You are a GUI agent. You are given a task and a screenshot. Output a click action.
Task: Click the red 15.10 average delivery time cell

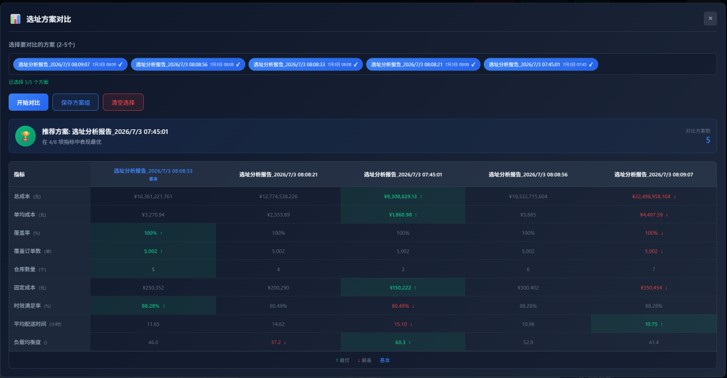(x=403, y=324)
